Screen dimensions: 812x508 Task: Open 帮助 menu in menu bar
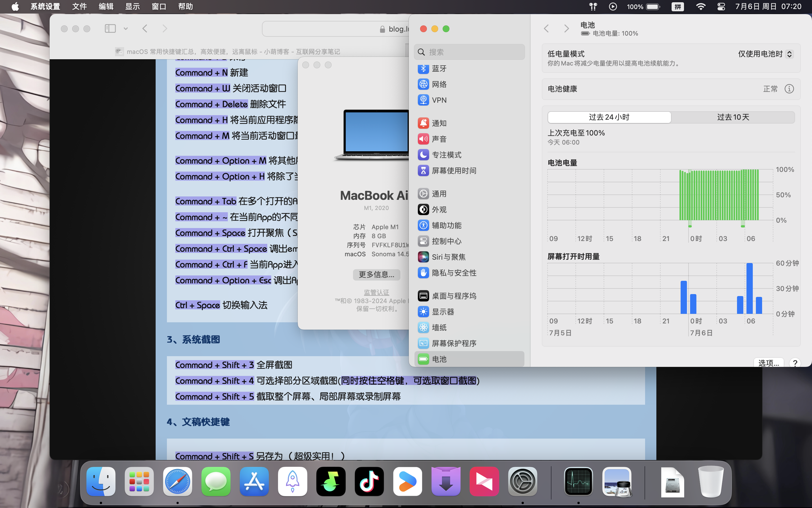[186, 6]
